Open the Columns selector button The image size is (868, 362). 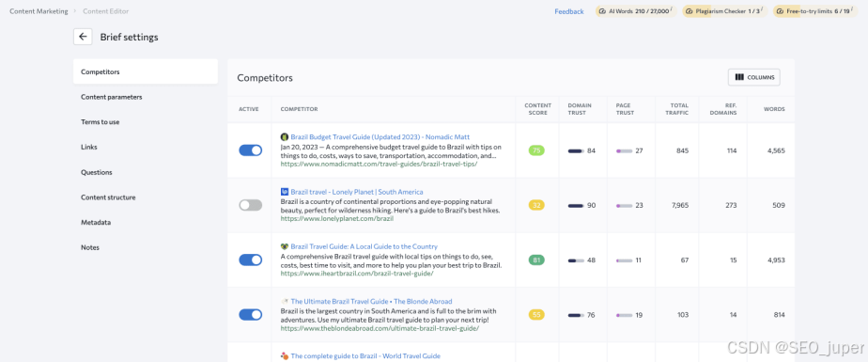click(754, 78)
